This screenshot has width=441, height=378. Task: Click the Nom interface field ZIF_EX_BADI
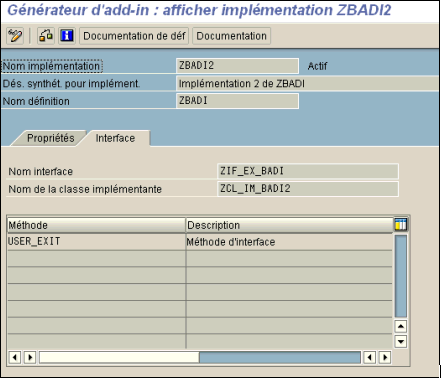coord(308,171)
